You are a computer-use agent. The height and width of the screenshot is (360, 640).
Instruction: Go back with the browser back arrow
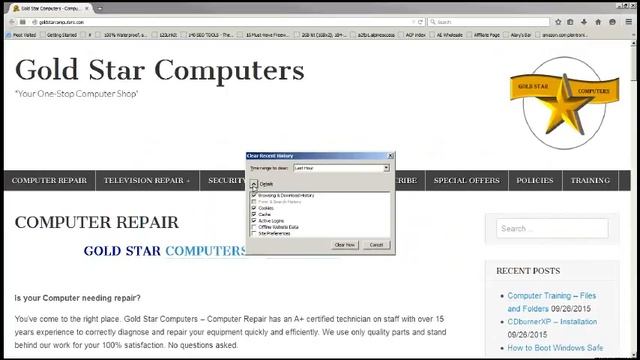tap(12, 22)
